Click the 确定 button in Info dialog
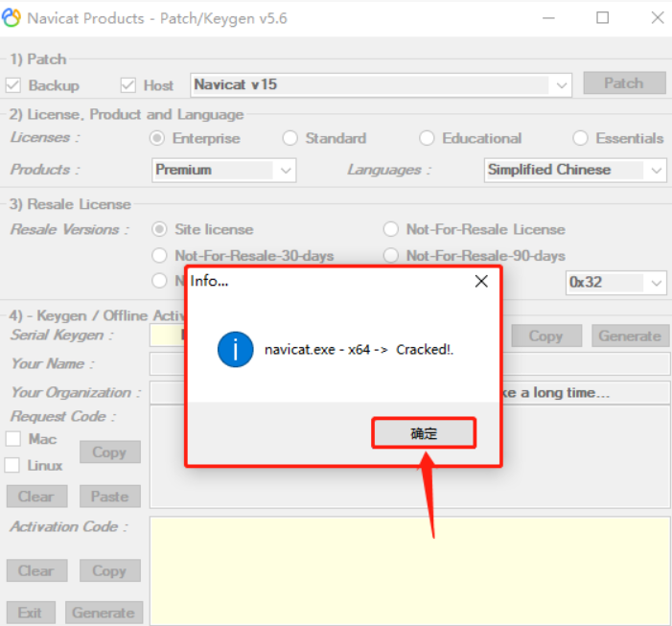672x626 pixels. pos(424,433)
